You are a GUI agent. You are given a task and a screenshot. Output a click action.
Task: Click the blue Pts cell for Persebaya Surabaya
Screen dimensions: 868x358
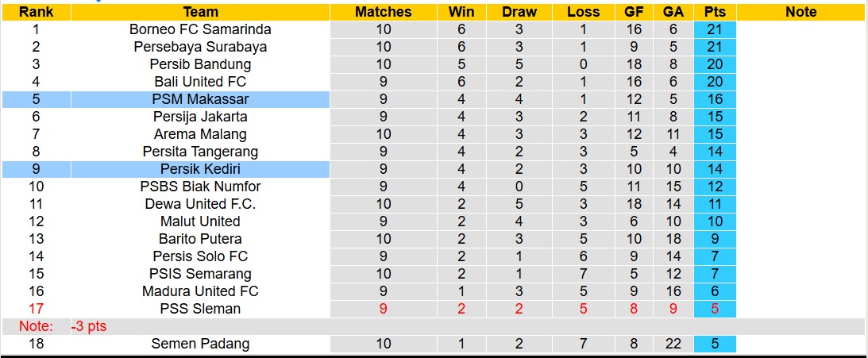tap(715, 47)
